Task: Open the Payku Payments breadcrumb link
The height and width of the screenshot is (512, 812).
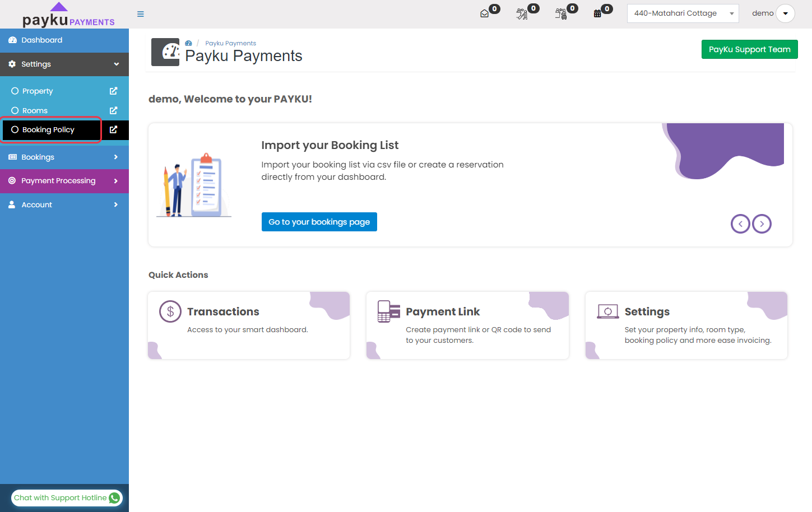Action: [230, 43]
